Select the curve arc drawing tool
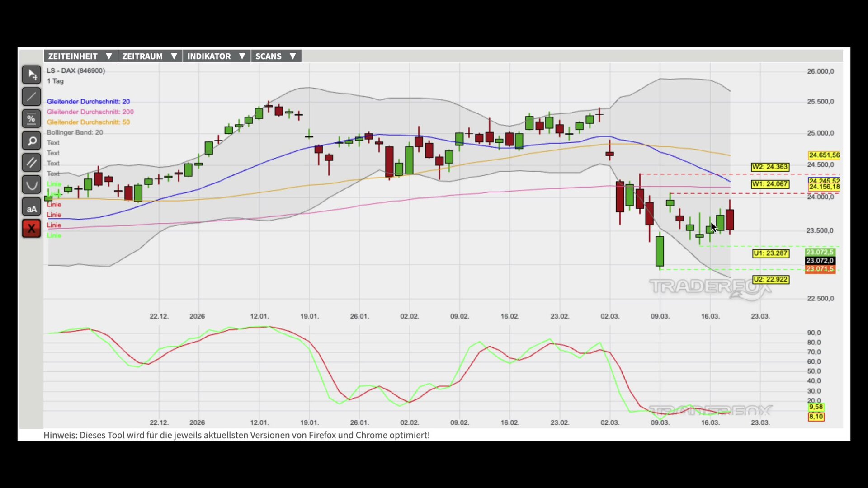 coord(31,185)
